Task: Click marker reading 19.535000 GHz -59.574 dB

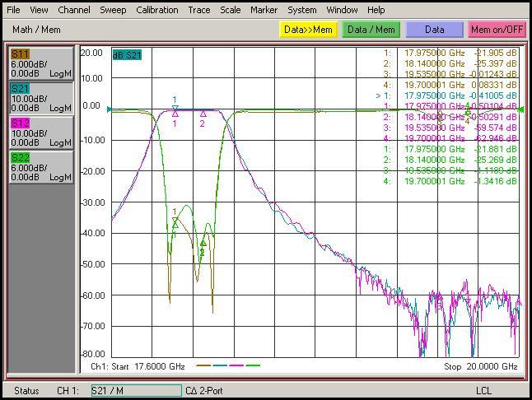Action: click(x=450, y=128)
